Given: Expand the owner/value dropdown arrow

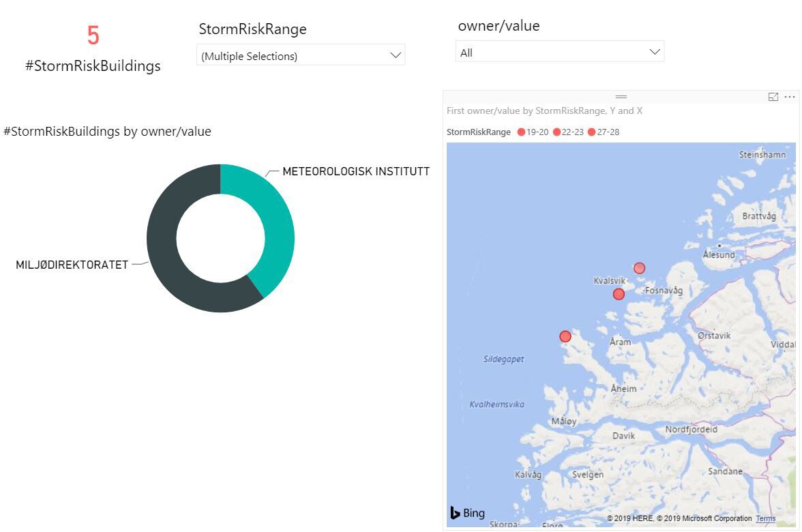Looking at the screenshot, I should pyautogui.click(x=655, y=52).
